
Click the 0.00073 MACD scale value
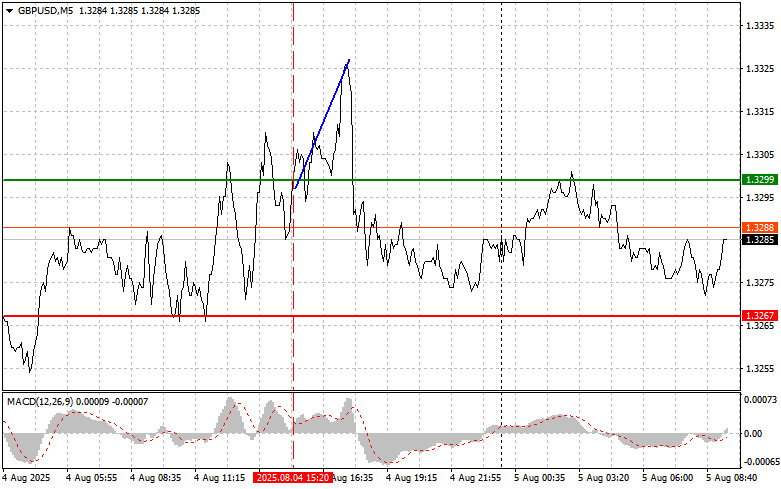point(760,399)
